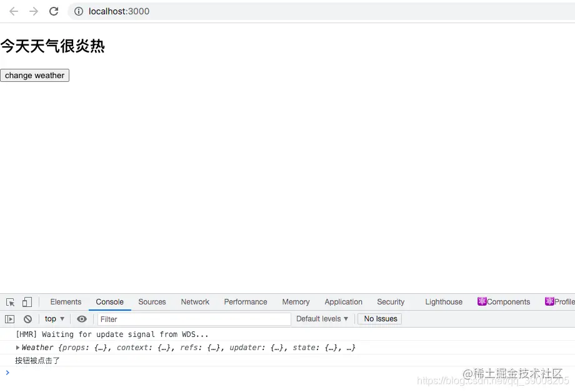Open the top context dropdown
The width and height of the screenshot is (575, 392).
pyautogui.click(x=54, y=319)
